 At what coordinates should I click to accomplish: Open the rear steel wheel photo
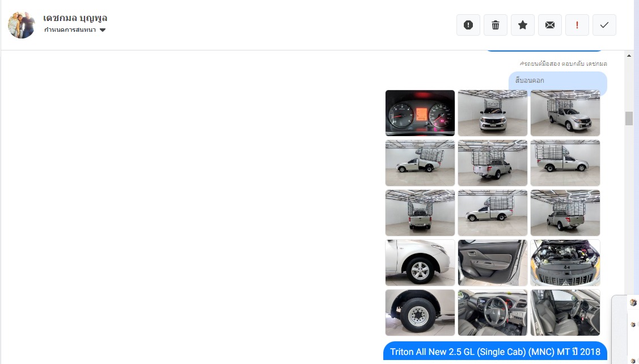(420, 312)
